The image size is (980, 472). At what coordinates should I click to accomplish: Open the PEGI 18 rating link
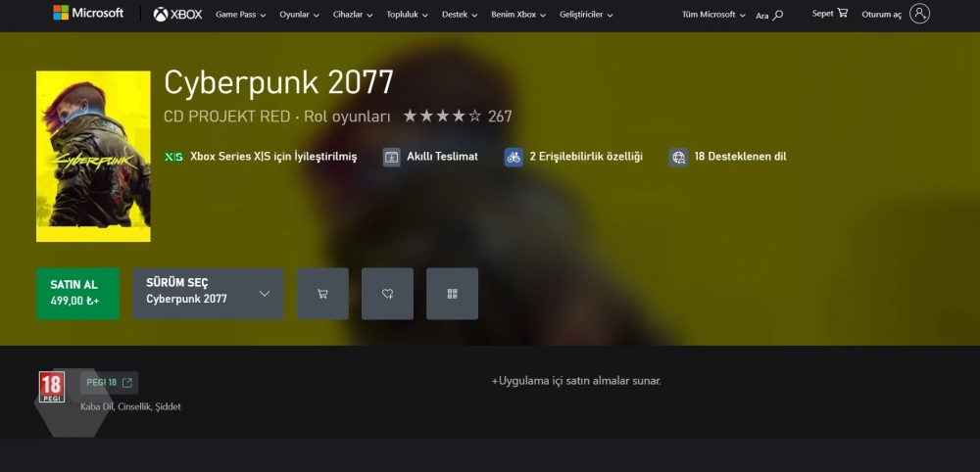[109, 383]
